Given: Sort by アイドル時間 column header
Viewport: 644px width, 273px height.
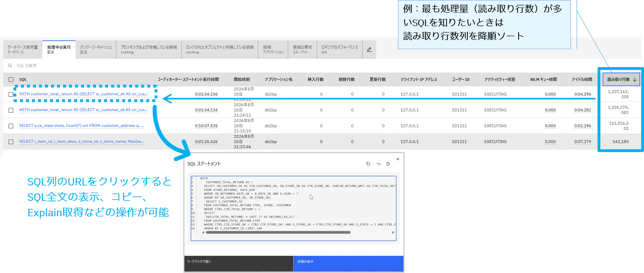Looking at the screenshot, I should click(582, 80).
